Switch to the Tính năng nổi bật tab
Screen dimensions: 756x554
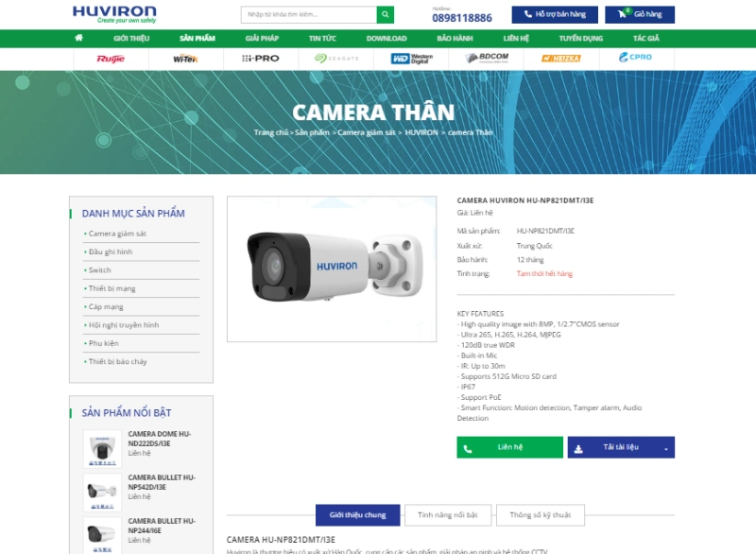[x=448, y=515]
